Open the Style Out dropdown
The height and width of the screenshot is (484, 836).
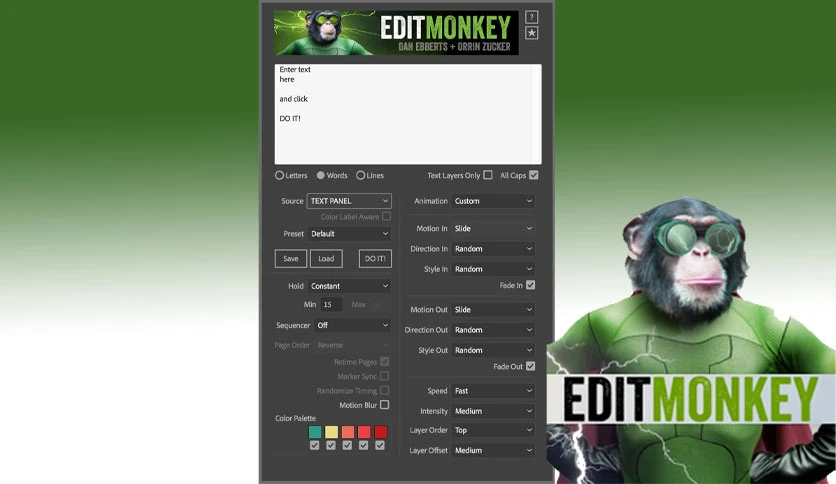[493, 350]
